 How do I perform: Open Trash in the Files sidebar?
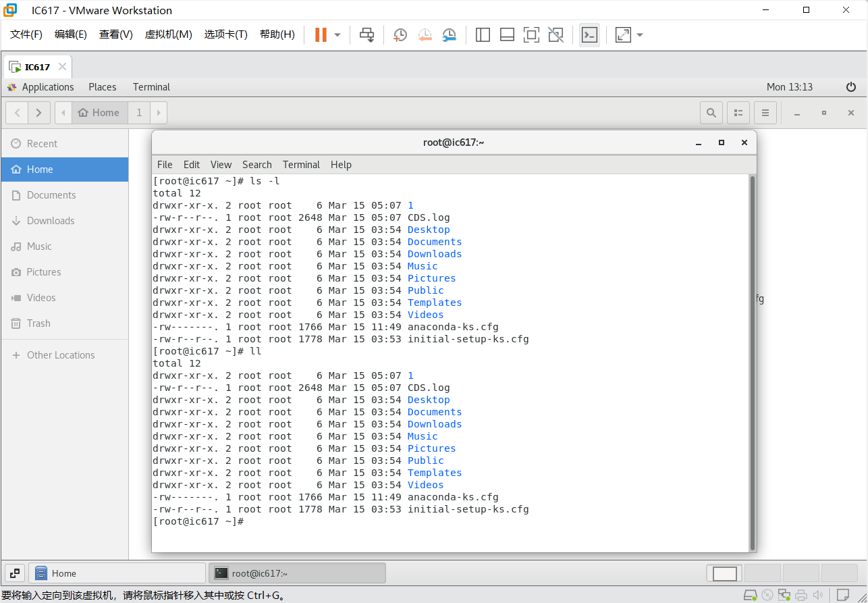[x=64, y=323]
